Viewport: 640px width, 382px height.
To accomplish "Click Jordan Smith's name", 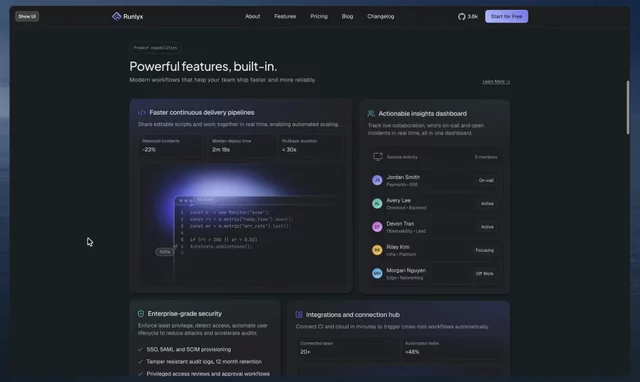I will click(403, 177).
